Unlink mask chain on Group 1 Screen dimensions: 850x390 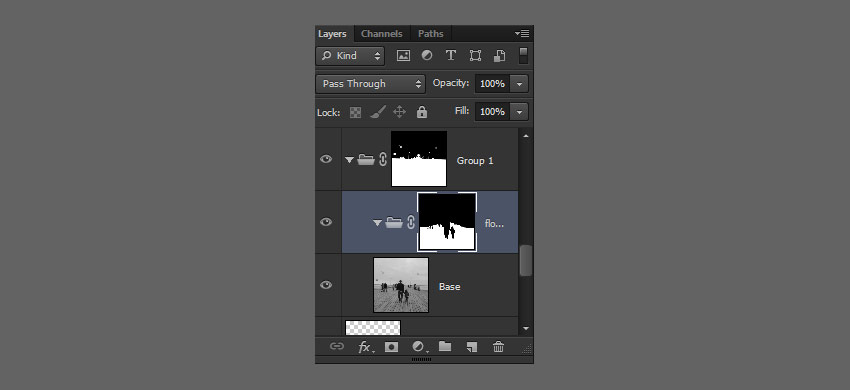(383, 159)
